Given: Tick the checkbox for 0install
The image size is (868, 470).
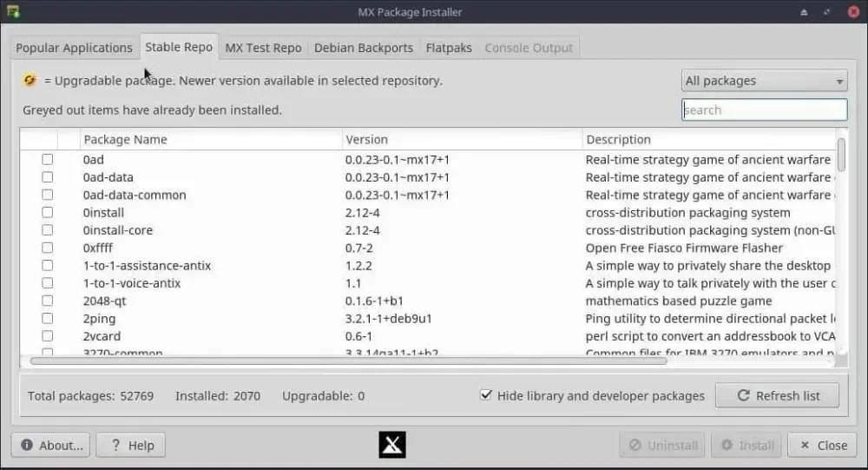Looking at the screenshot, I should pos(48,212).
